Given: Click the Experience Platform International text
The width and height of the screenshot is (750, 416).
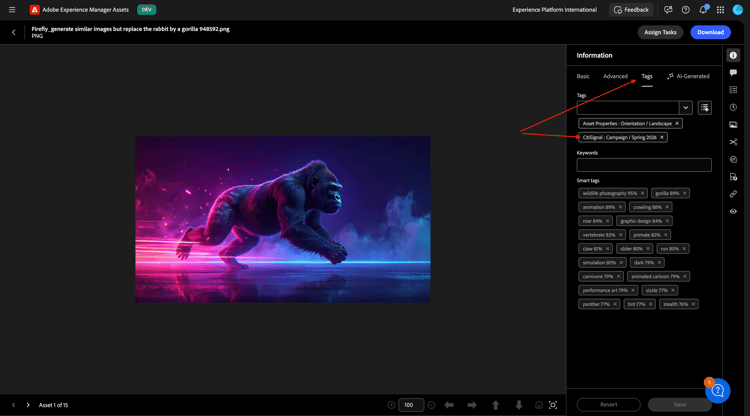Looking at the screenshot, I should [554, 10].
